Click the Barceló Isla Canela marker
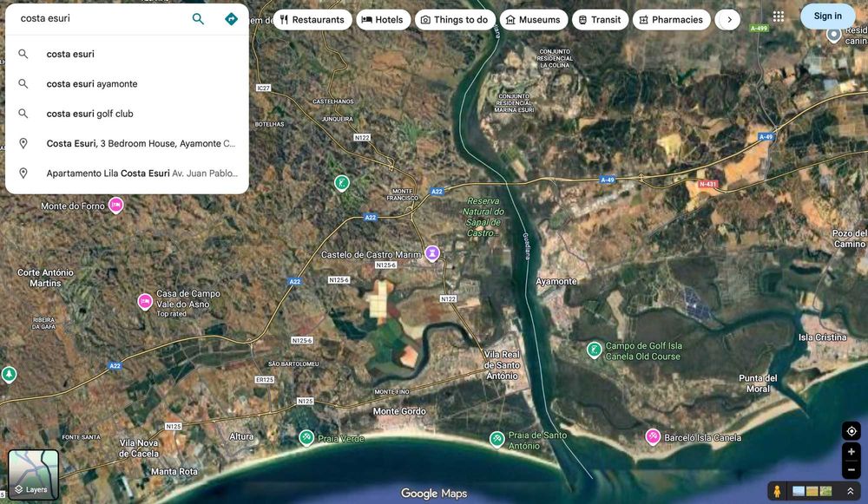 click(x=654, y=436)
